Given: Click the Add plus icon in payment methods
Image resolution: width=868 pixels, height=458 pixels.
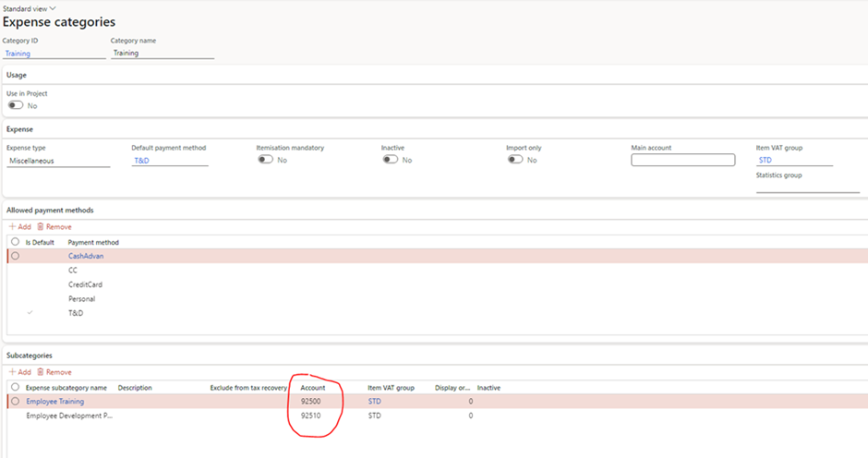Looking at the screenshot, I should (12, 226).
